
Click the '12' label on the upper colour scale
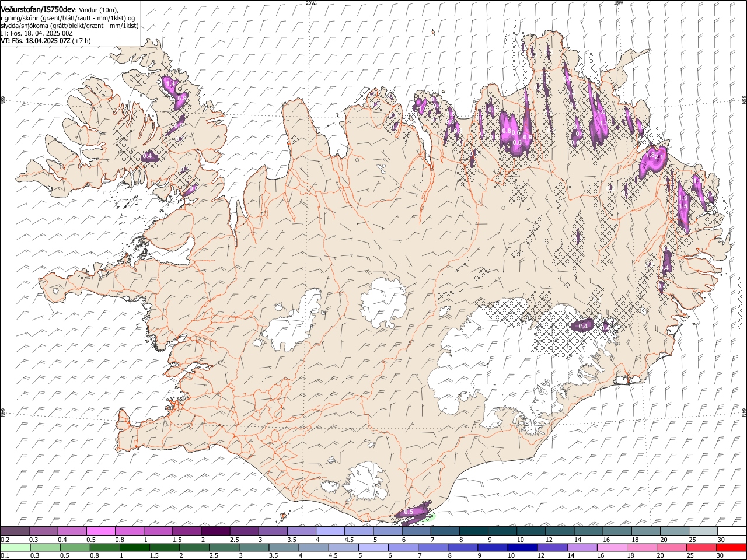click(x=549, y=540)
